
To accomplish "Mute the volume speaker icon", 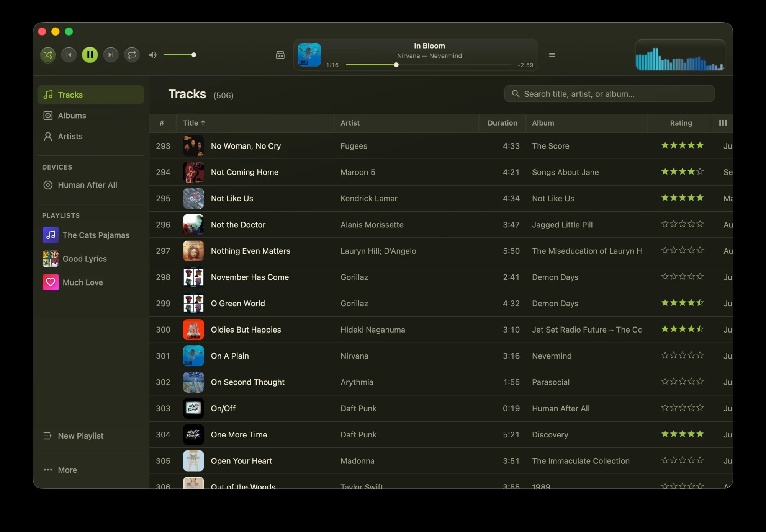I will (x=153, y=55).
